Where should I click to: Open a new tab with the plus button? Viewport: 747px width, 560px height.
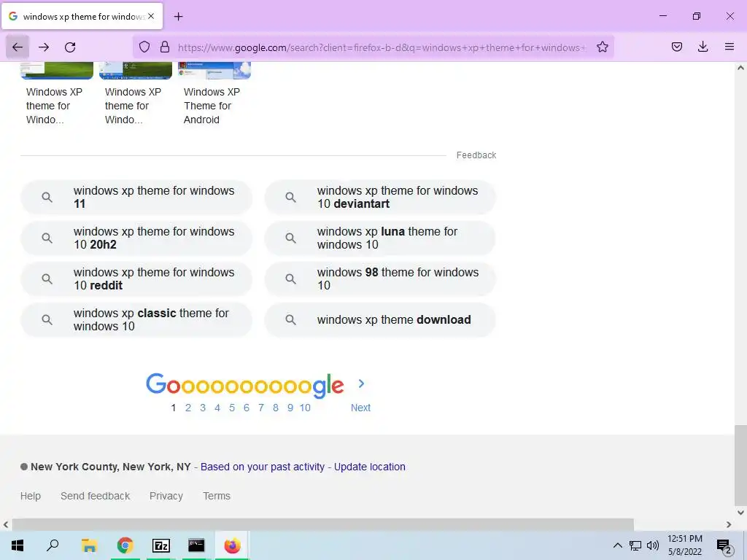(178, 17)
